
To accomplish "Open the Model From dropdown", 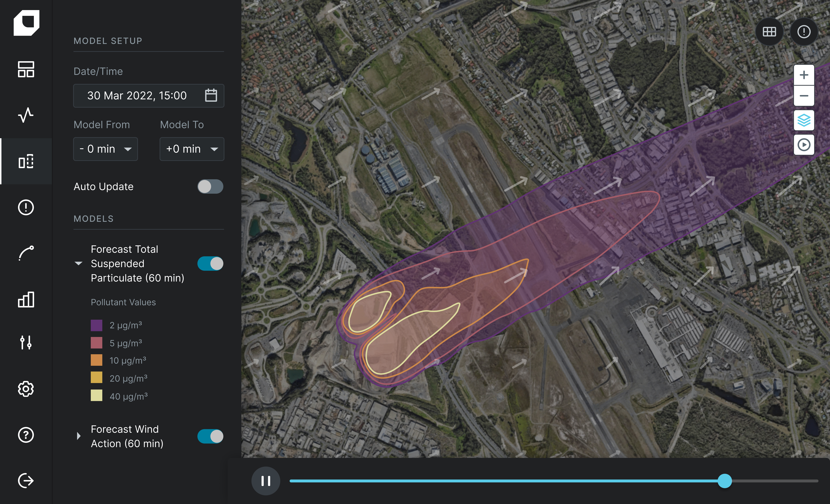I will point(105,149).
